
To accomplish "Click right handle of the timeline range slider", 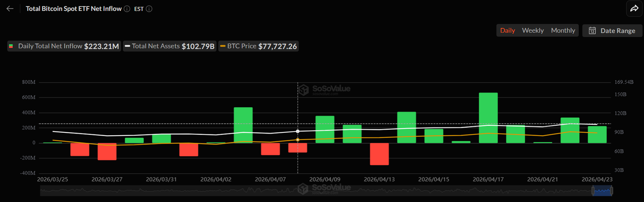I will (612, 190).
